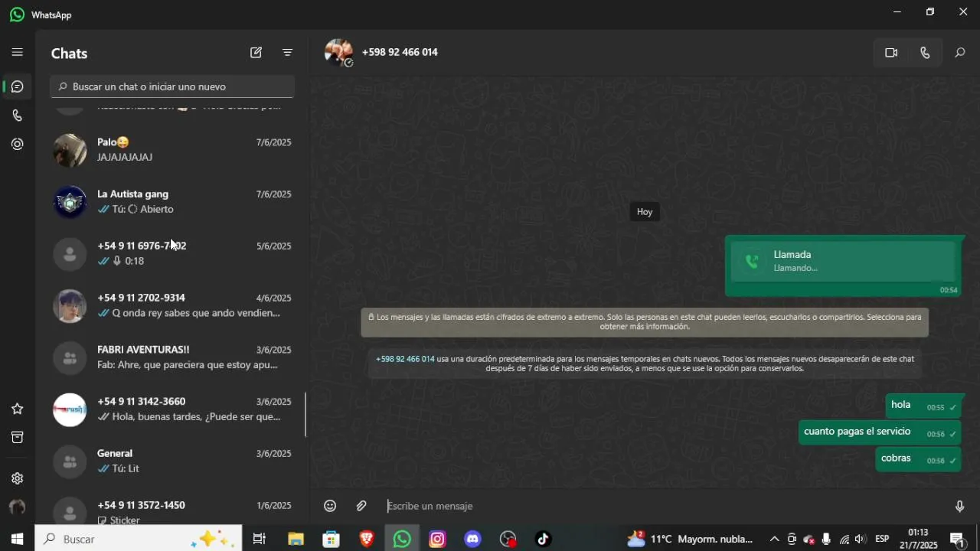This screenshot has width=980, height=551.
Task: Click the ESP language indicator
Action: (x=882, y=539)
